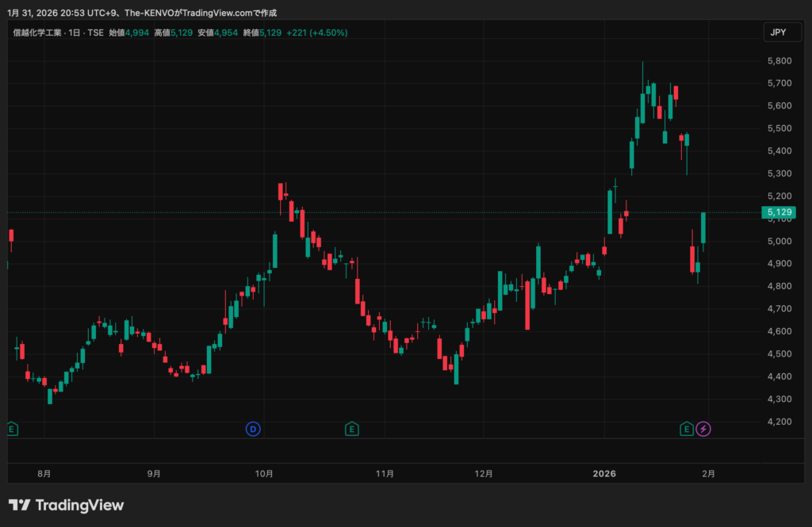Click the 4,200 level on price axis
812x527 pixels.
pyautogui.click(x=780, y=422)
